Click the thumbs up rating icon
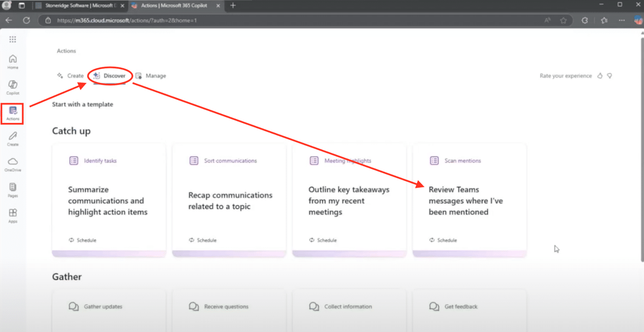The image size is (644, 332). (x=600, y=76)
